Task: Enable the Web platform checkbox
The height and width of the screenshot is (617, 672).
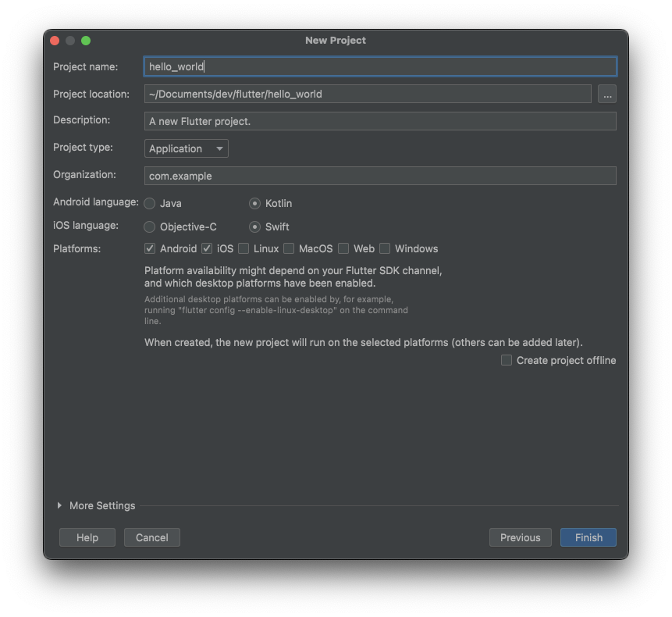Action: click(343, 248)
